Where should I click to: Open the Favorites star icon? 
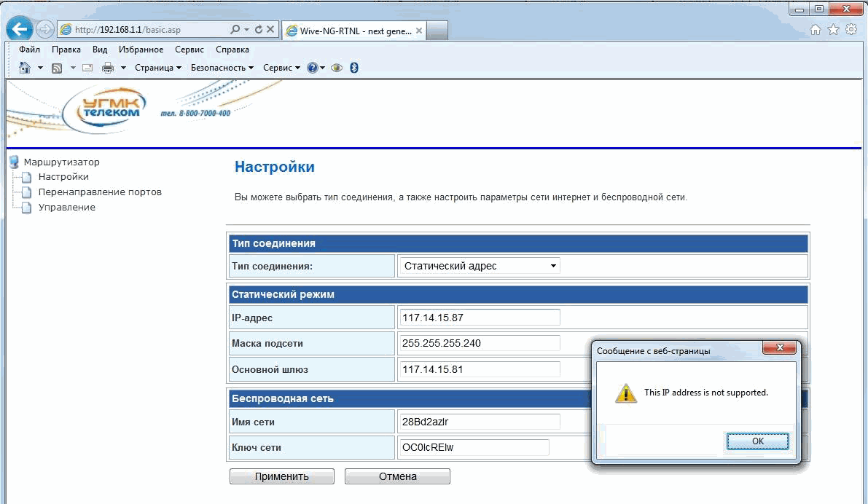tap(833, 30)
